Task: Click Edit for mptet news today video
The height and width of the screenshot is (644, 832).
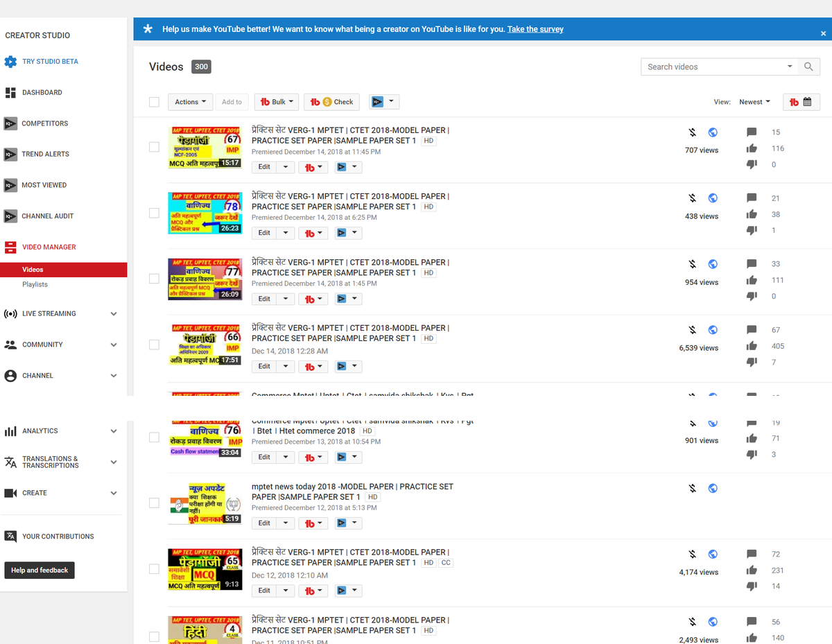Action: [x=264, y=523]
